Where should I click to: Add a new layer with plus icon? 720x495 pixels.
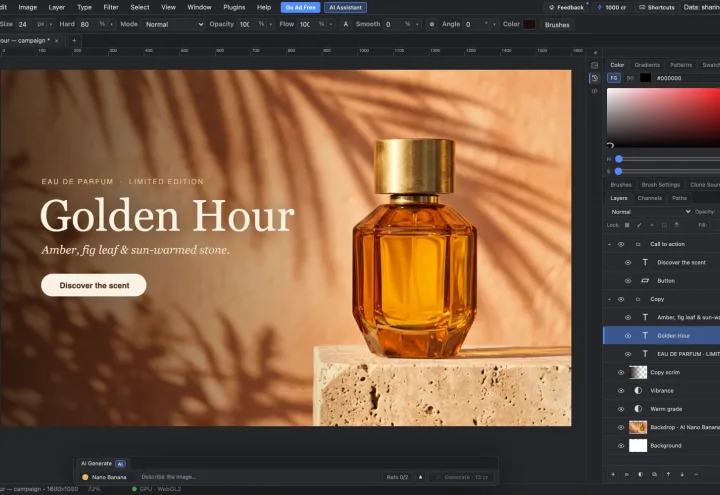click(613, 474)
